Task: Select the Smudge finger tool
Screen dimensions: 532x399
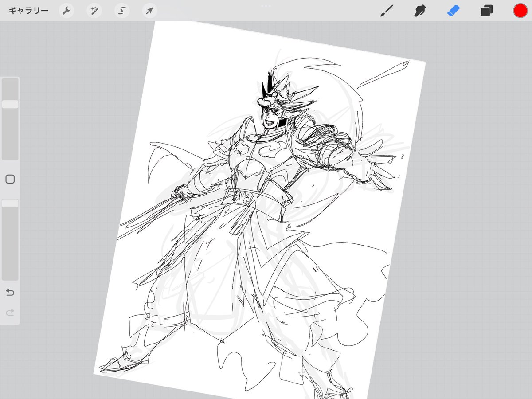Action: click(420, 11)
